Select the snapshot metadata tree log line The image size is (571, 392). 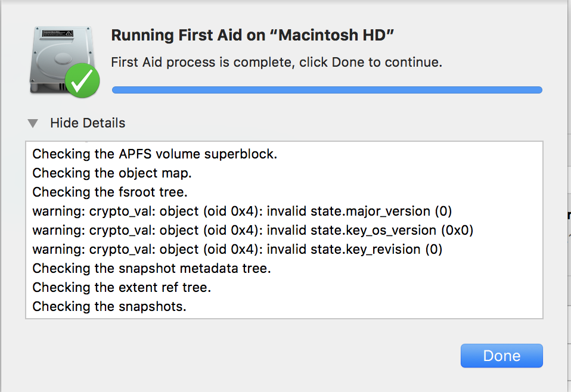pos(151,269)
